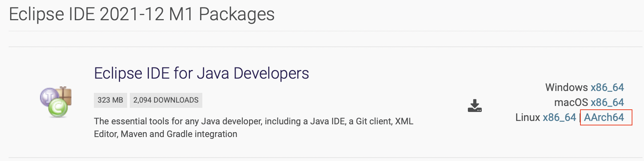This screenshot has height=161, width=644.
Task: Click the description line starting 'The essential tools'
Action: click(253, 121)
